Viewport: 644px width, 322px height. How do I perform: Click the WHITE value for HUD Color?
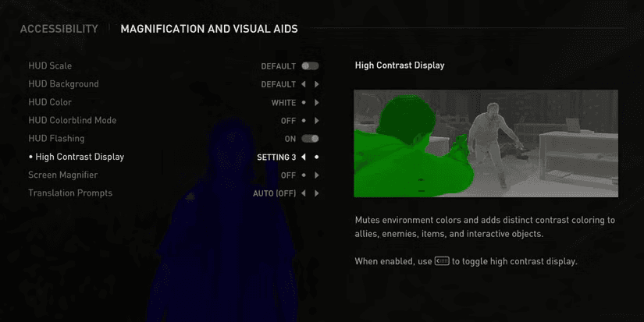pyautogui.click(x=283, y=103)
